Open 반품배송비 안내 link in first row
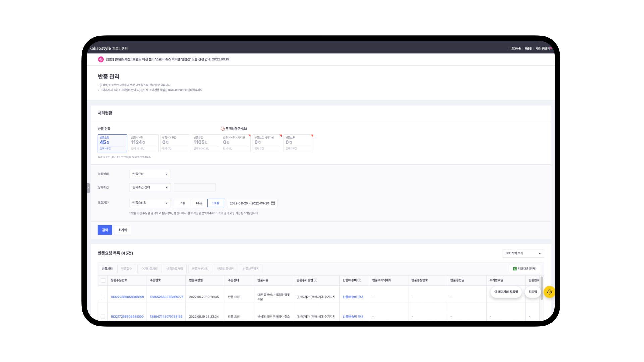This screenshot has width=644, height=362. click(353, 297)
